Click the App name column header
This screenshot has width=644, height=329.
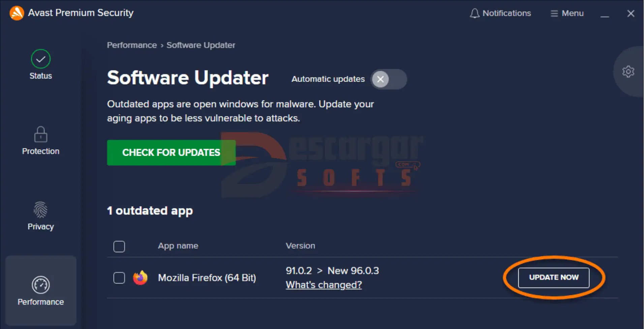click(178, 246)
